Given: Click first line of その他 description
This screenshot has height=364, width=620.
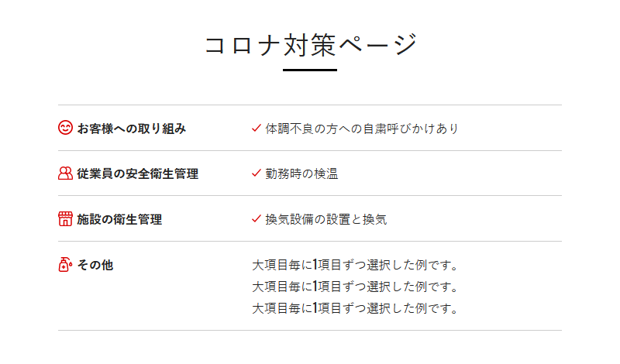Looking at the screenshot, I should click(x=356, y=265).
